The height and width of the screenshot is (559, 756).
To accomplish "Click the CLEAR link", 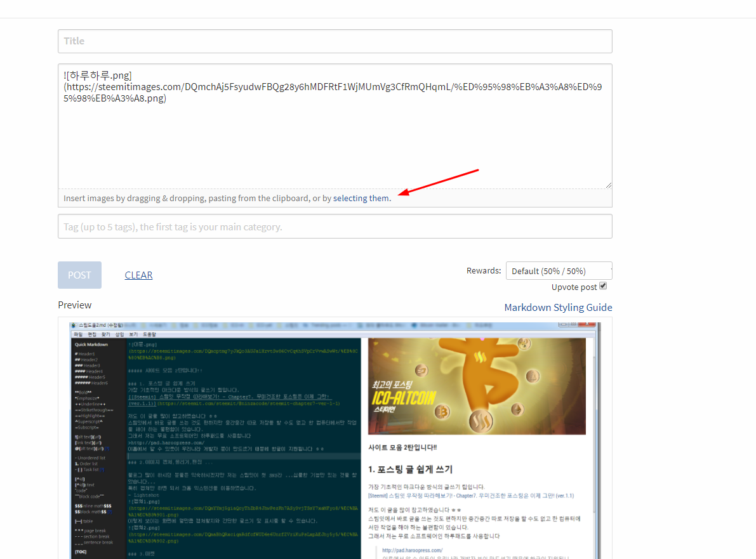I will [138, 275].
